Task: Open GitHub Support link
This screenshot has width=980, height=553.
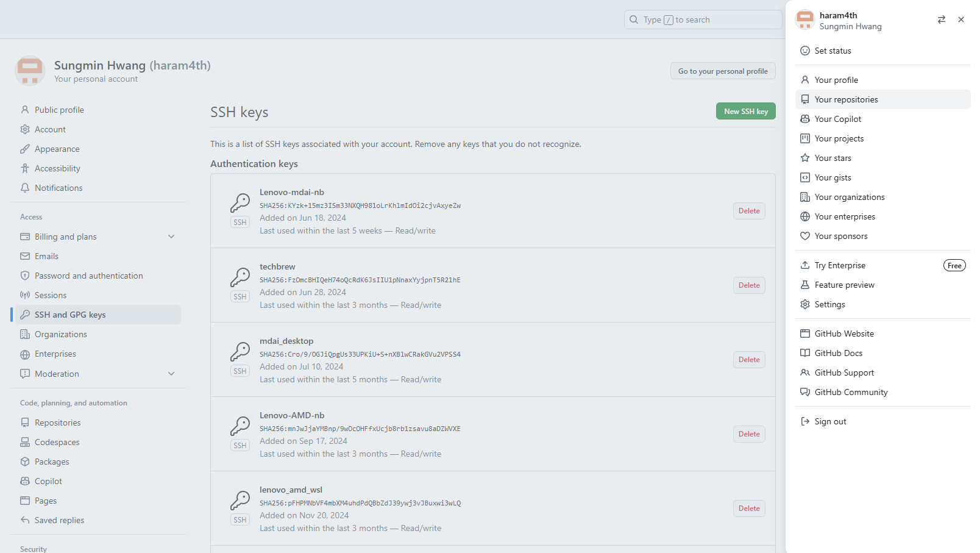Action: [883, 373]
